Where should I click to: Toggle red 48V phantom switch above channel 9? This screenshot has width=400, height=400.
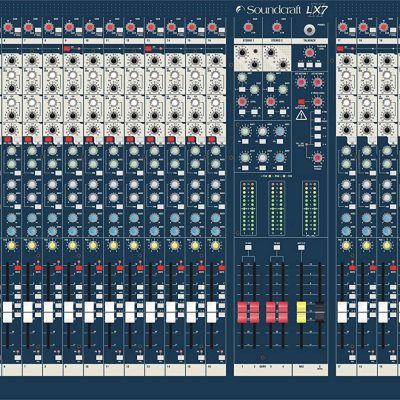(67, 49)
